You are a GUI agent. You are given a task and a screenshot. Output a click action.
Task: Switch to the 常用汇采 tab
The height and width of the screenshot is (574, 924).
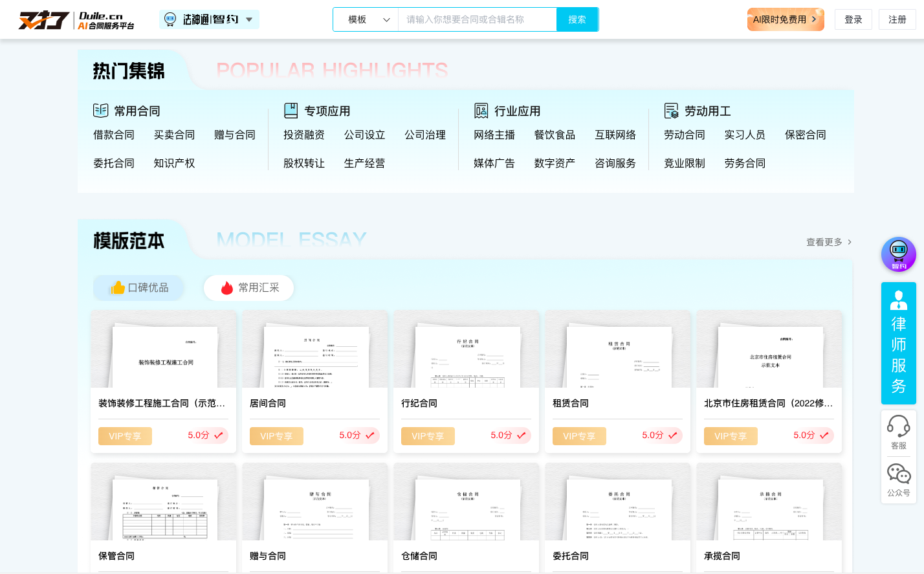coord(248,287)
